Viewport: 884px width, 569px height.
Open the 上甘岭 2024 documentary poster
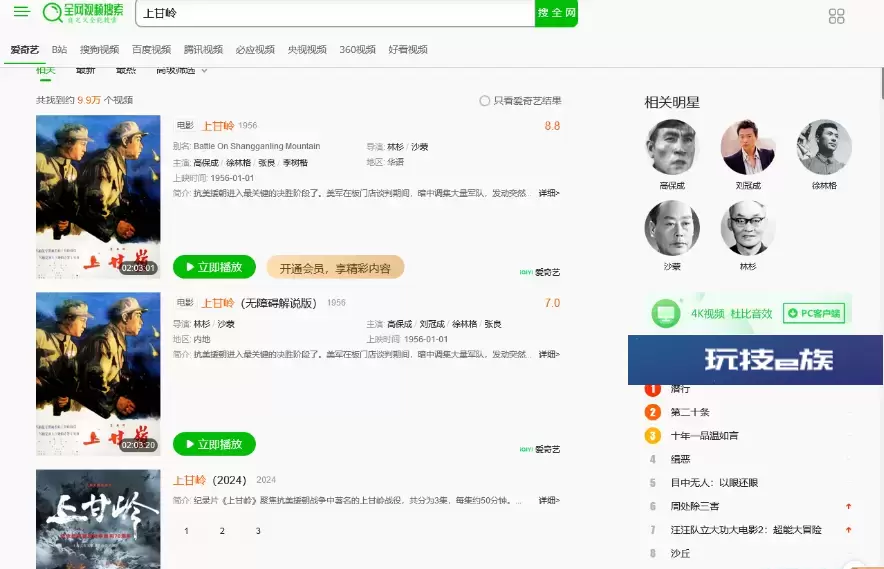(98, 519)
